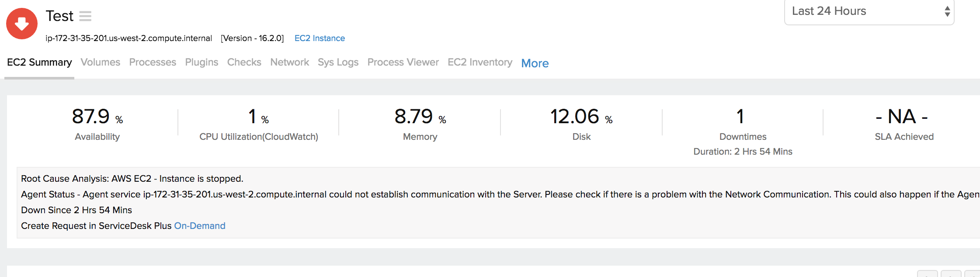Open the EC2 Inventory tab

point(480,62)
